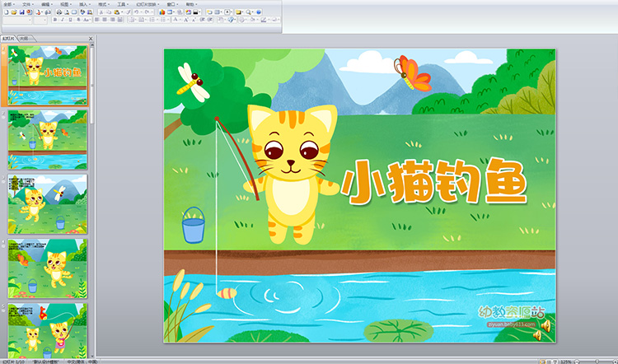Open the 幻灯片放映 menu
The image size is (618, 364).
146,4
